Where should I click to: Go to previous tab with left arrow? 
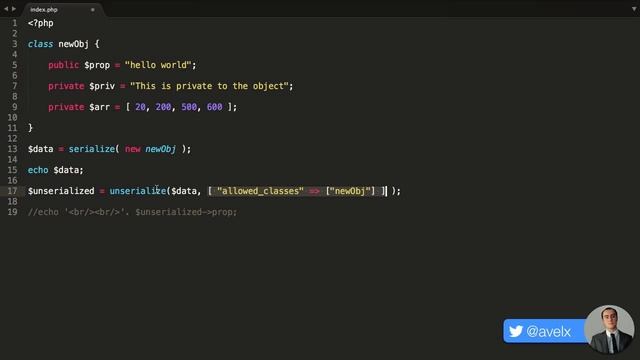(x=6, y=9)
